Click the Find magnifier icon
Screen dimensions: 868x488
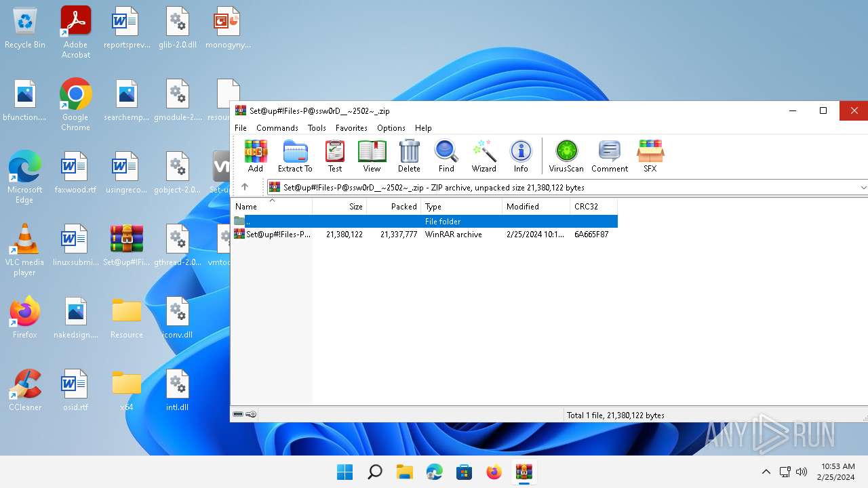tap(446, 157)
